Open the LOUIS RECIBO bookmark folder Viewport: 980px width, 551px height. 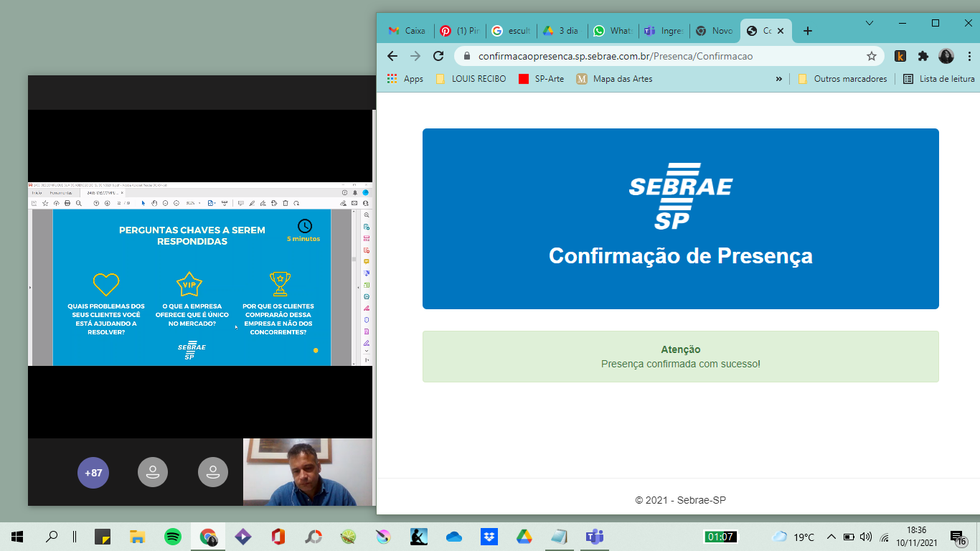(471, 79)
